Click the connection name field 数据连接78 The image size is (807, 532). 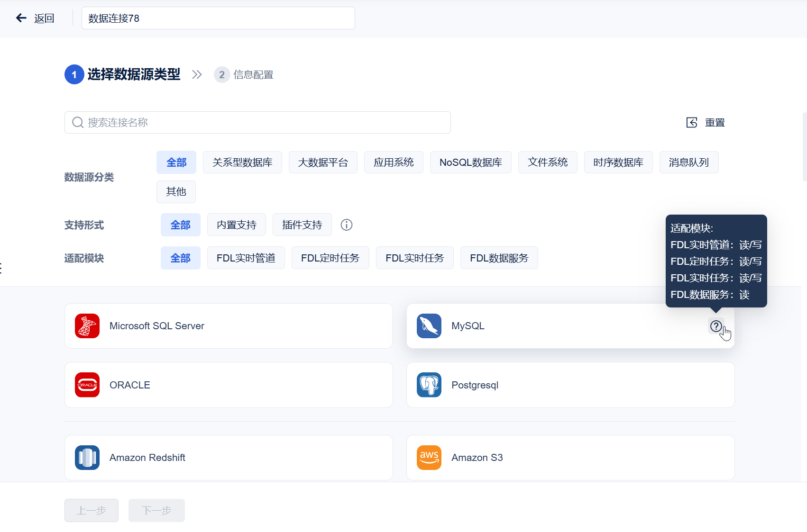(218, 18)
